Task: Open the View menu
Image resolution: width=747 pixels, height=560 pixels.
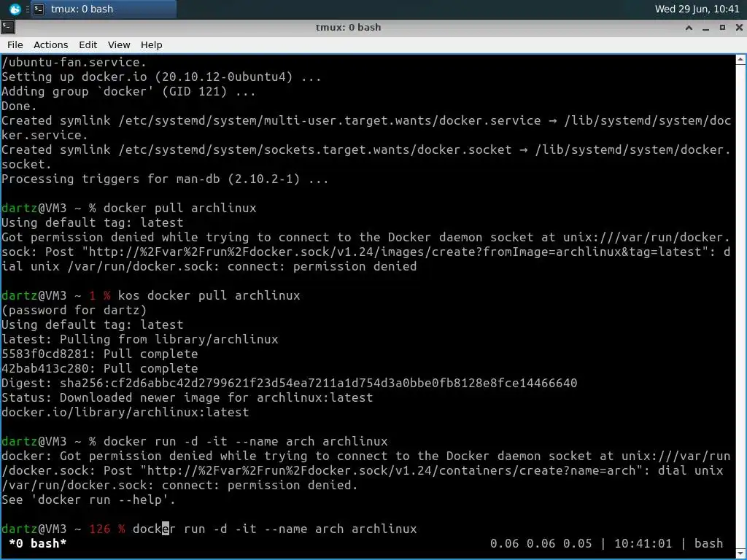Action: pyautogui.click(x=119, y=44)
